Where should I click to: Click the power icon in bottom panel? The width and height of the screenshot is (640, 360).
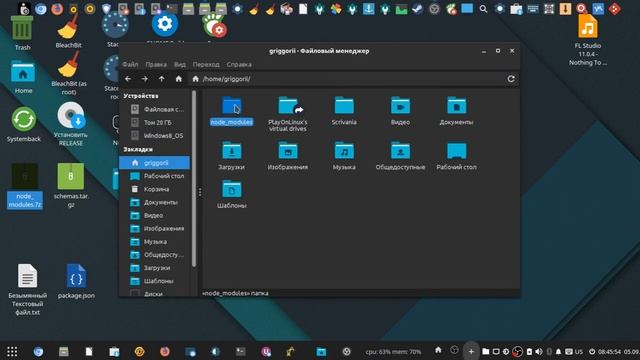(x=591, y=351)
